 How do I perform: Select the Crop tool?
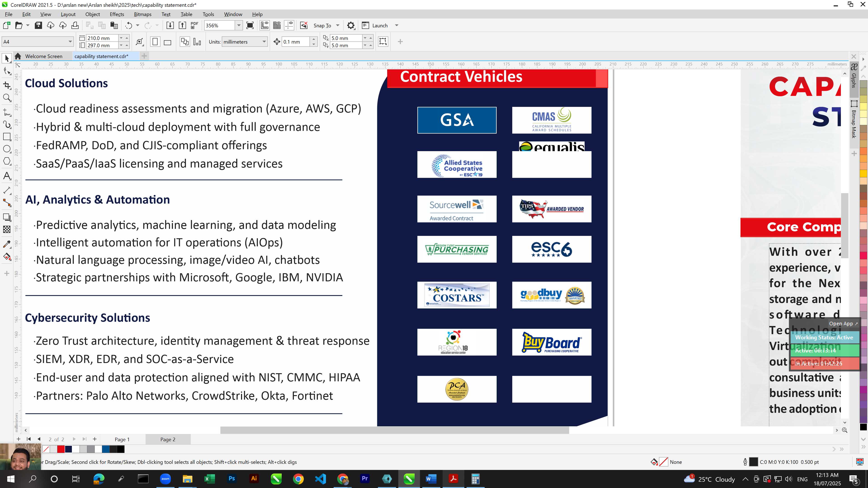coord(7,85)
